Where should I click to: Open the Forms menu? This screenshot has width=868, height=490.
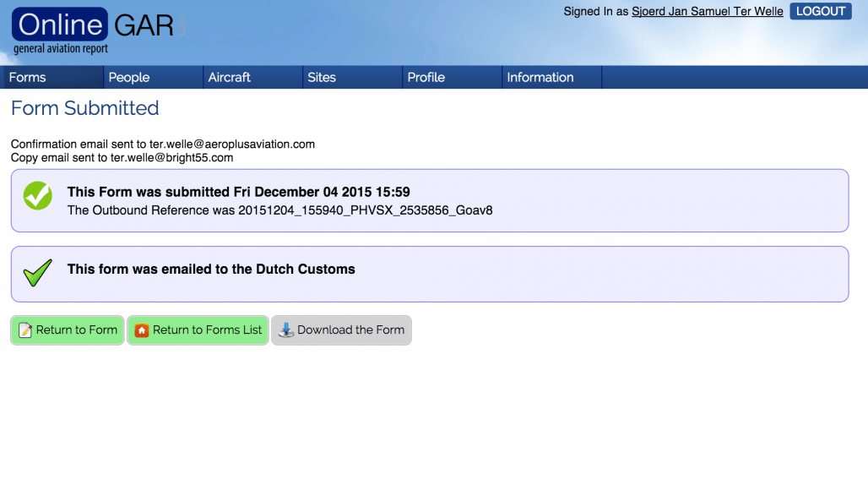point(28,77)
